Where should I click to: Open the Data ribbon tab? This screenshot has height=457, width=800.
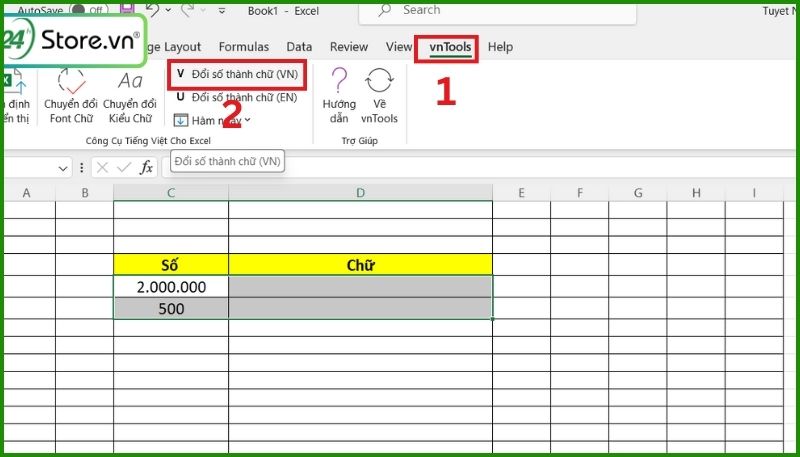tap(299, 47)
